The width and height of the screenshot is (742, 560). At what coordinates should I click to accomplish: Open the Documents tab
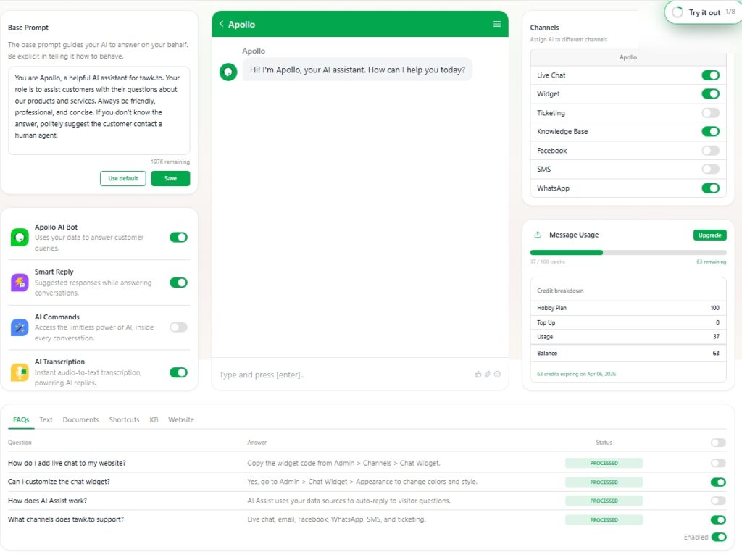tap(80, 419)
